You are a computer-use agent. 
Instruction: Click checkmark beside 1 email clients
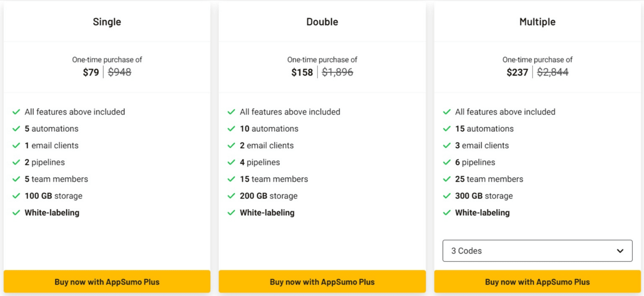16,145
